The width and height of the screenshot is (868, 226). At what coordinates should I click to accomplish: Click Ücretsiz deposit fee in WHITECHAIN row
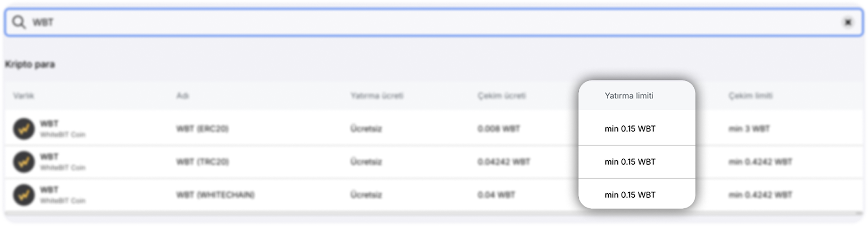pos(366,195)
